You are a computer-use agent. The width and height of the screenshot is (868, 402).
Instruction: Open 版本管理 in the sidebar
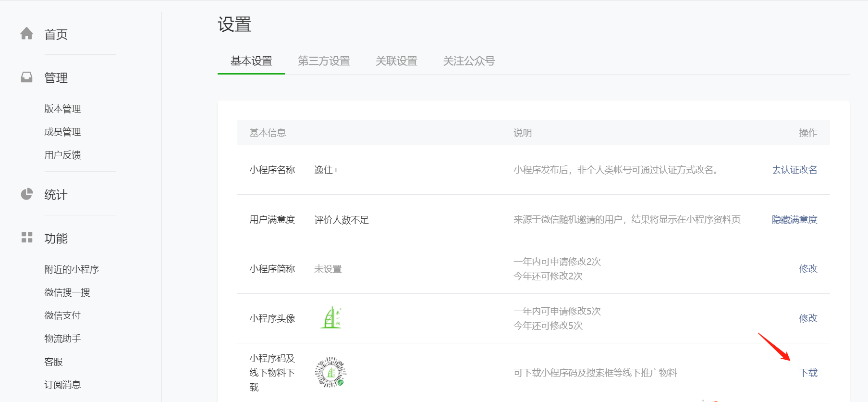[x=62, y=109]
